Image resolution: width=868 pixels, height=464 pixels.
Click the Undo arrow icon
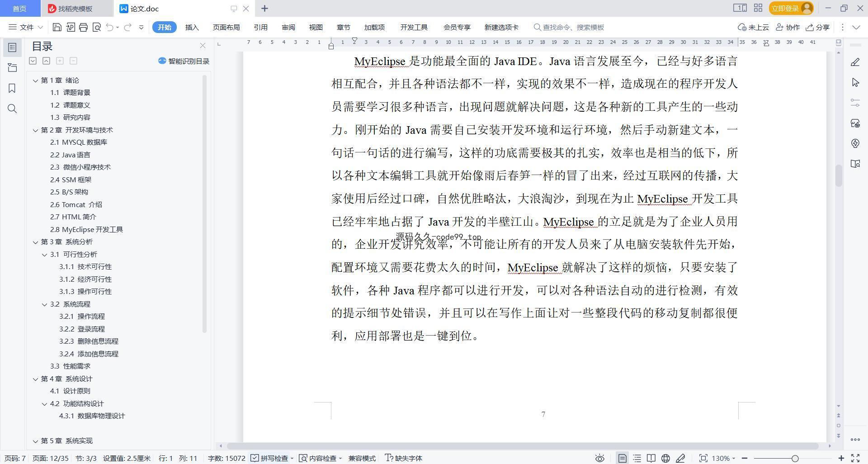coord(109,28)
